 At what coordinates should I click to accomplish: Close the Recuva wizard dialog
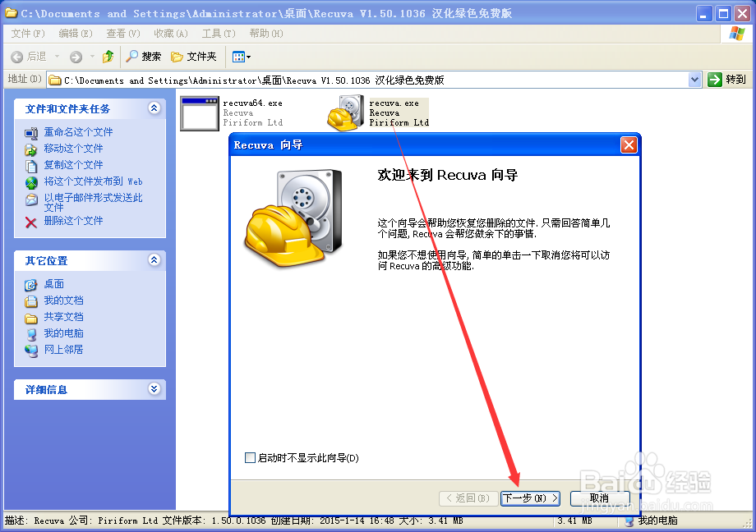pyautogui.click(x=629, y=144)
